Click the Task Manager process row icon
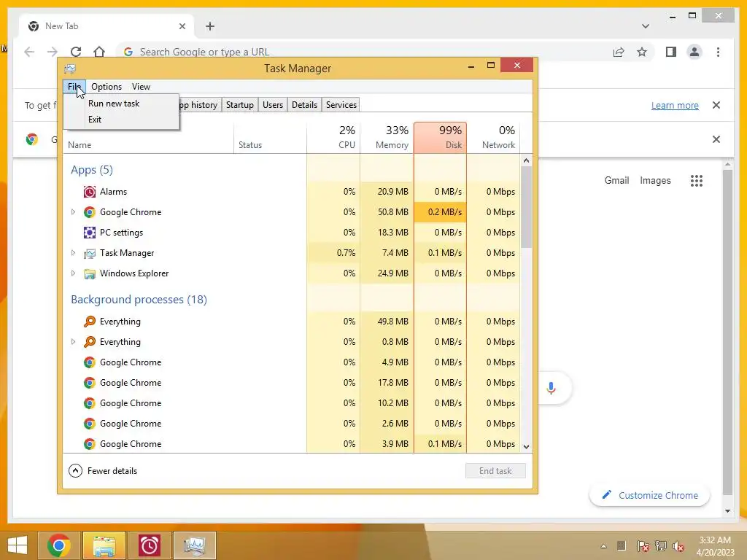The width and height of the screenshot is (747, 560). (89, 253)
